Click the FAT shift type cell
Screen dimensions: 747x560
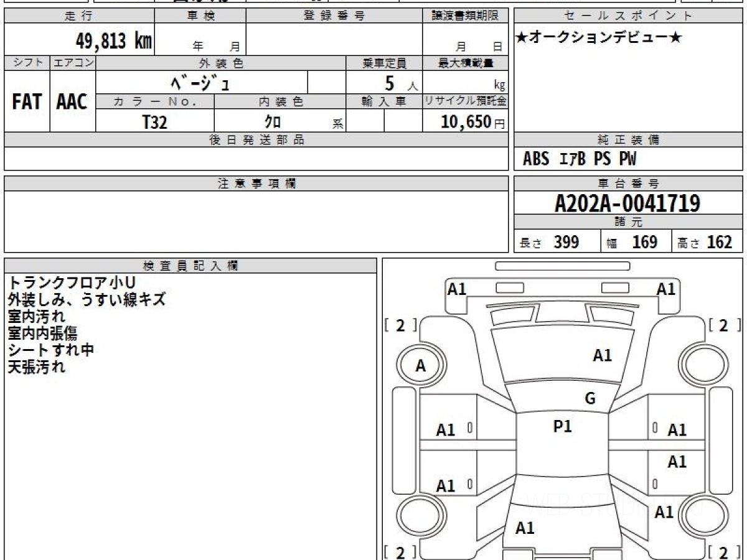[x=27, y=101]
